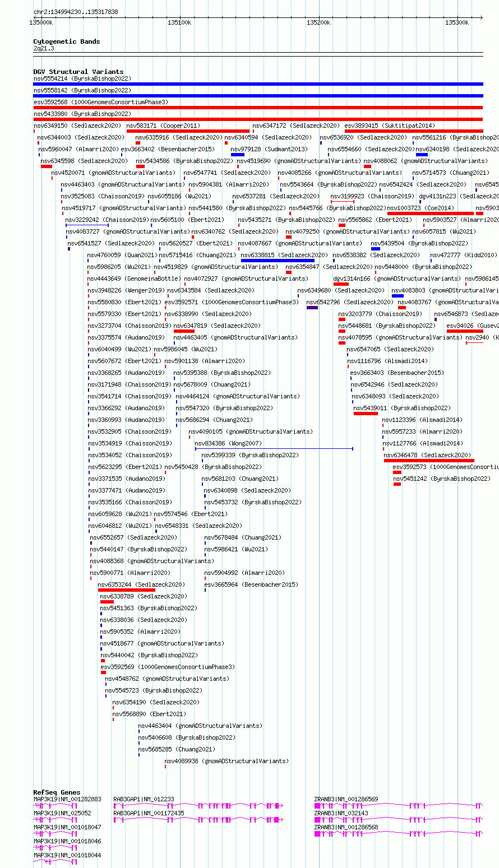This screenshot has width=499, height=868.
Task: Click the nsv3948226 (Wenger2019) label
Action: click(x=126, y=291)
